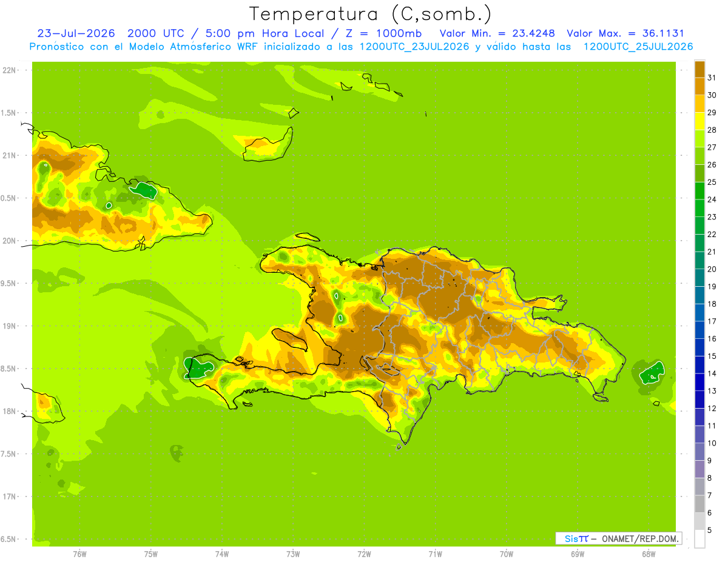This screenshot has width=728, height=562.
Task: Click the "17N" latitude label
Action: [10, 497]
